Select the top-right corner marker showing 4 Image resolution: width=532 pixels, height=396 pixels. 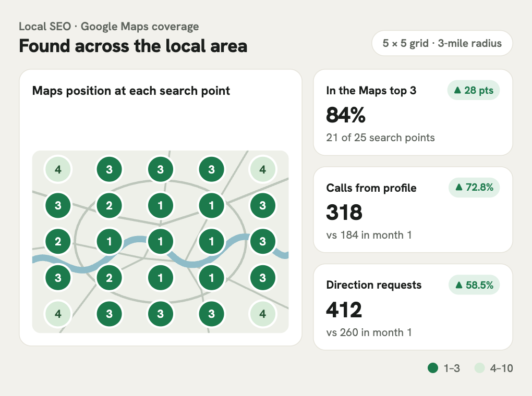point(262,169)
